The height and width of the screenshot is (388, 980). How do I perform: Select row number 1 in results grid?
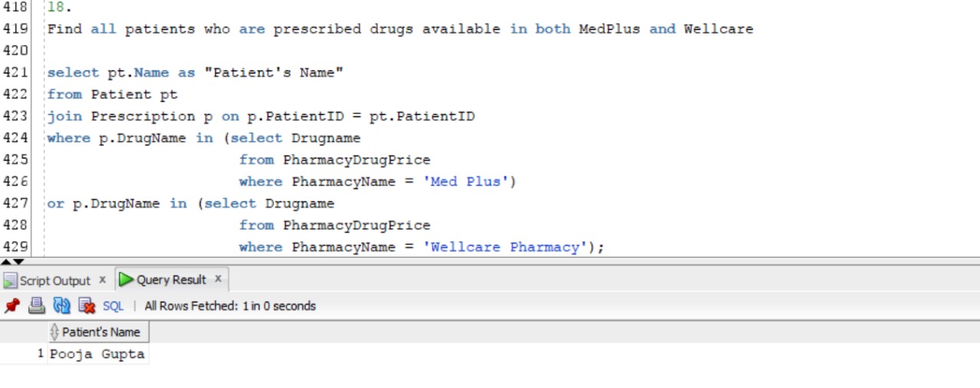pyautogui.click(x=41, y=354)
